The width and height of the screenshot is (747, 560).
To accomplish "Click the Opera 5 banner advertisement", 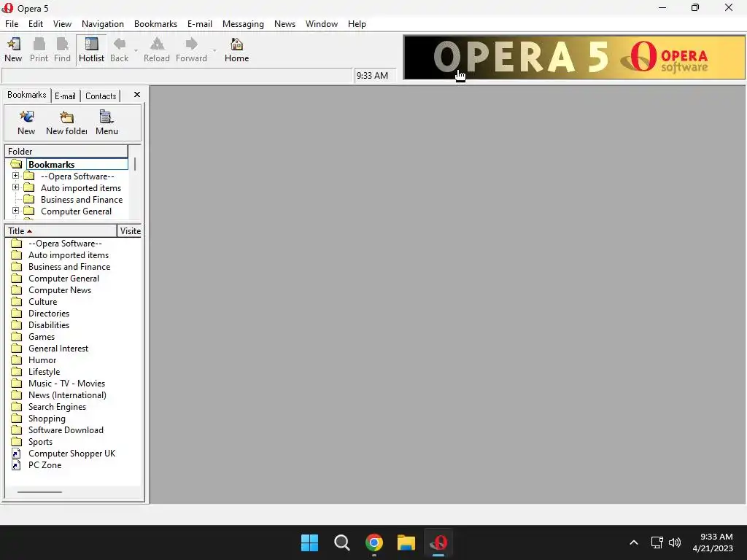I will pos(574,57).
